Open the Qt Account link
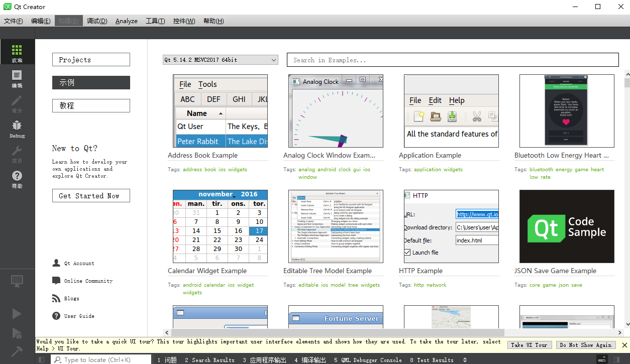Screen dimensions: 630x364 (79, 263)
